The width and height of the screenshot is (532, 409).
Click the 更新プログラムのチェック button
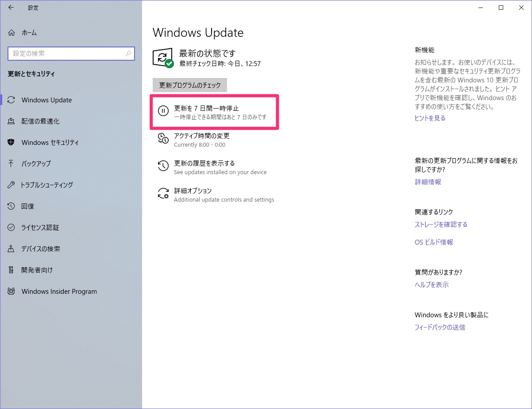[x=190, y=85]
